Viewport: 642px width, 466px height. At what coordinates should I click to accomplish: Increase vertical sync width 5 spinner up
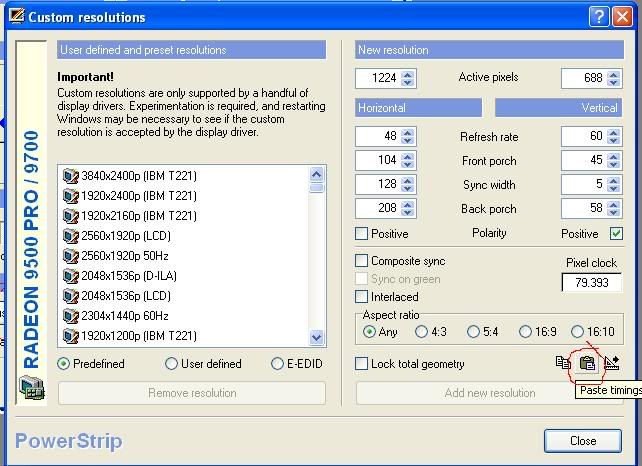coord(613,180)
